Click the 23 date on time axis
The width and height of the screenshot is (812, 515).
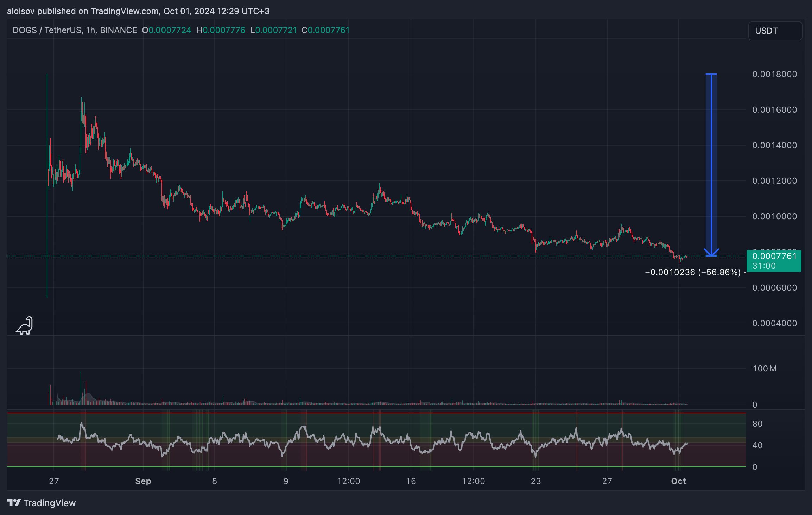click(535, 481)
